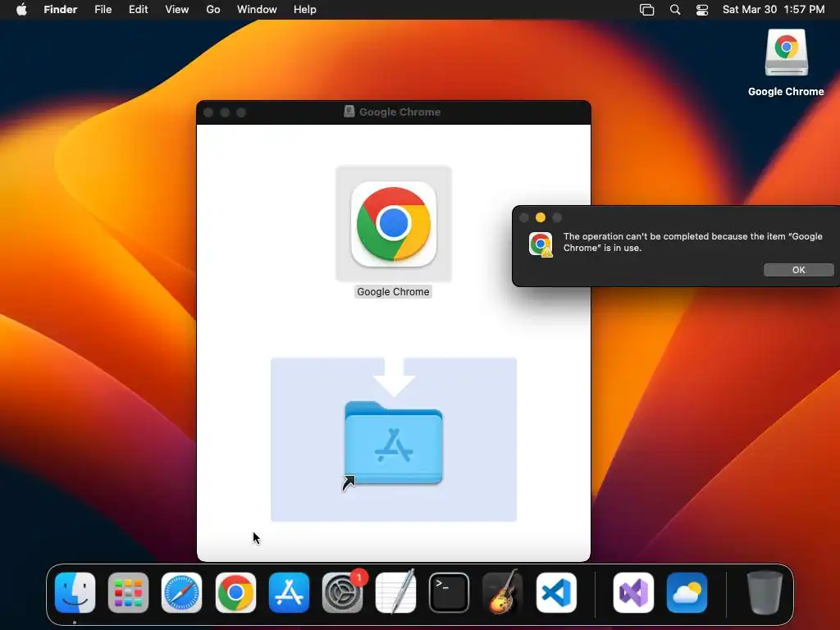Click the Google Chrome label under app icon
Screen dimensions: 840x630
(393, 292)
